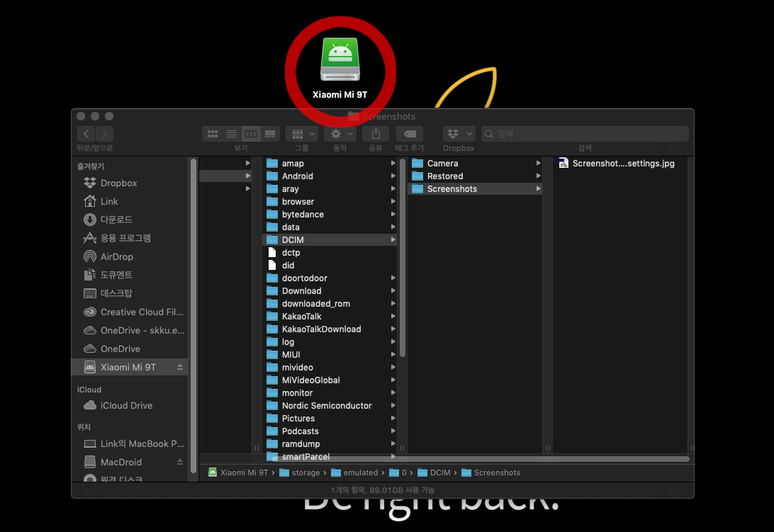Select the mivideo folder
This screenshot has height=532, width=774.
click(330, 368)
